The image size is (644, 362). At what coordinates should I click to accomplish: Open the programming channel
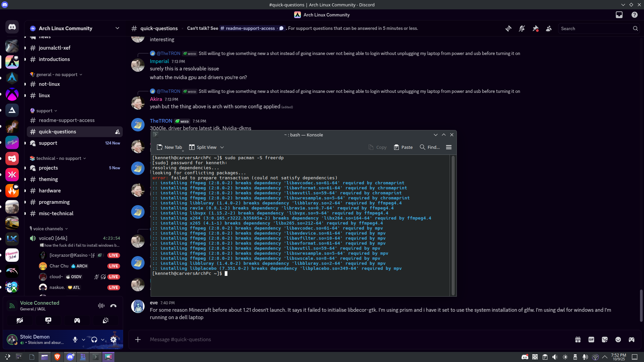[54, 202]
